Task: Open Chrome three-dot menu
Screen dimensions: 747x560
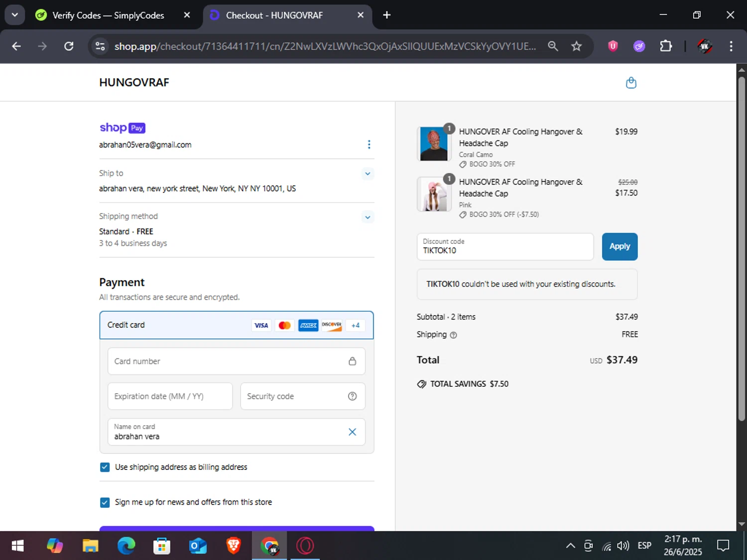Action: [731, 46]
